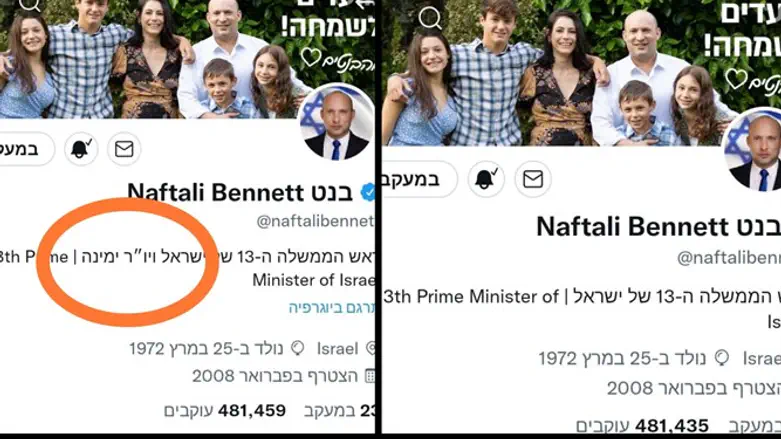Click the search magnifier in left screenshot

pyautogui.click(x=30, y=5)
